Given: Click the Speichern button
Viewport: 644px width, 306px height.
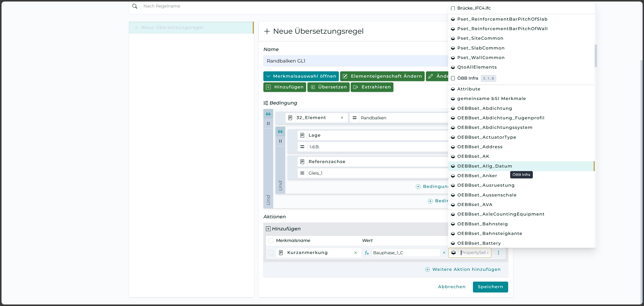Looking at the screenshot, I should 490,287.
